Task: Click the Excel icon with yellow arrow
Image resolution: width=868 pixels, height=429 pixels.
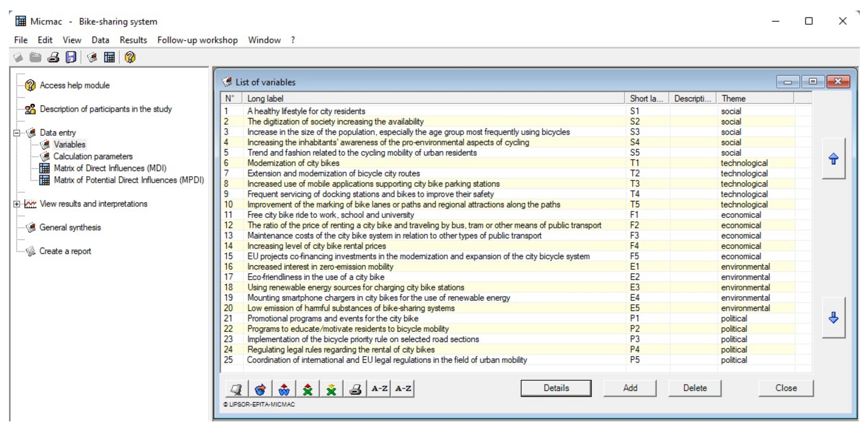Action: (x=331, y=389)
